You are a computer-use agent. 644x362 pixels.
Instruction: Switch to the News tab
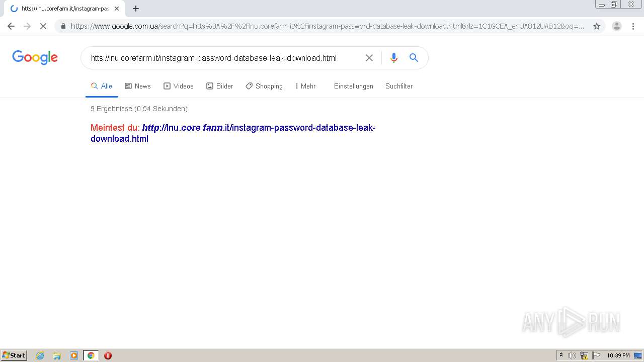coord(138,86)
